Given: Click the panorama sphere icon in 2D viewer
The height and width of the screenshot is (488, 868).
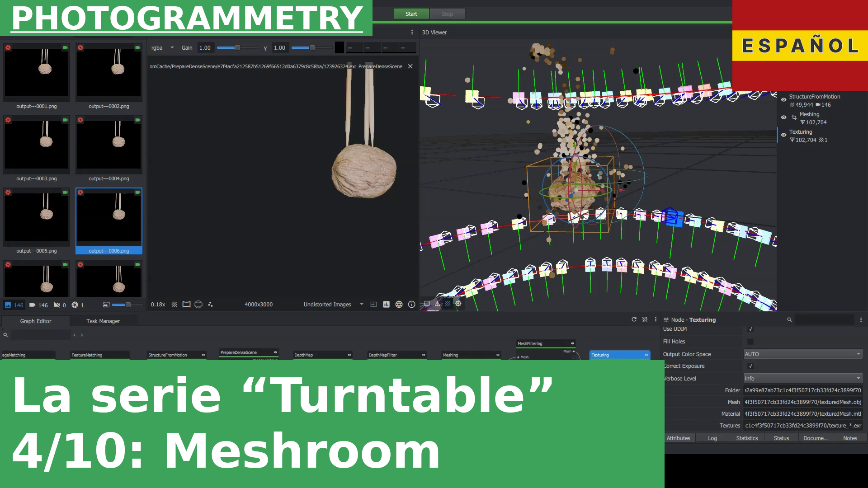Looking at the screenshot, I should [x=198, y=305].
